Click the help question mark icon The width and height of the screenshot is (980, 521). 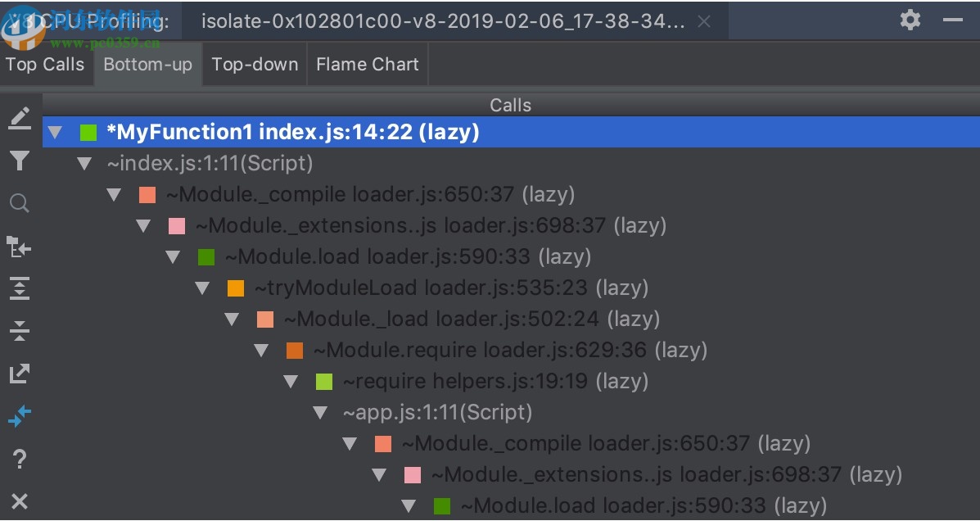tap(20, 459)
